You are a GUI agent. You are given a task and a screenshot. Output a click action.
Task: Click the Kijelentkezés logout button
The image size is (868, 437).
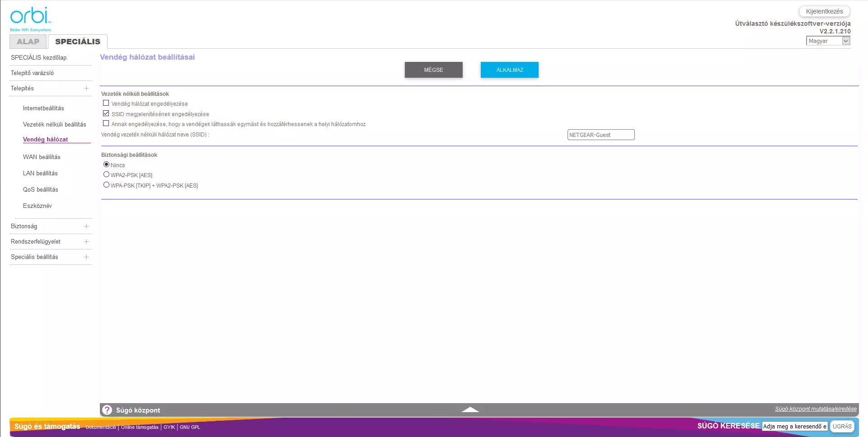(x=824, y=11)
